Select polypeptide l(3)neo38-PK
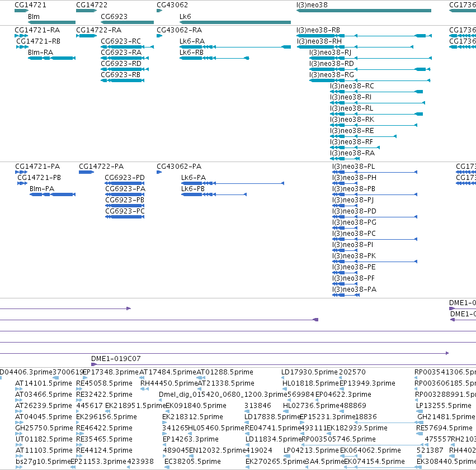The width and height of the screenshot is (476, 470). coord(354,256)
